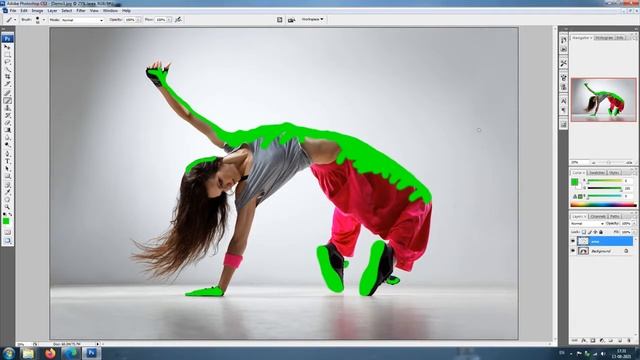
Task: Change screen mode in toolbox
Action: 7,241
